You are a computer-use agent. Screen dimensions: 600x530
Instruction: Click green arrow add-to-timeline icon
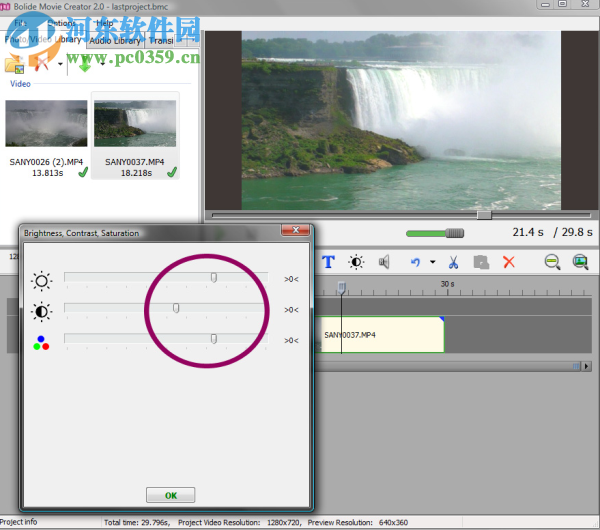coord(85,64)
